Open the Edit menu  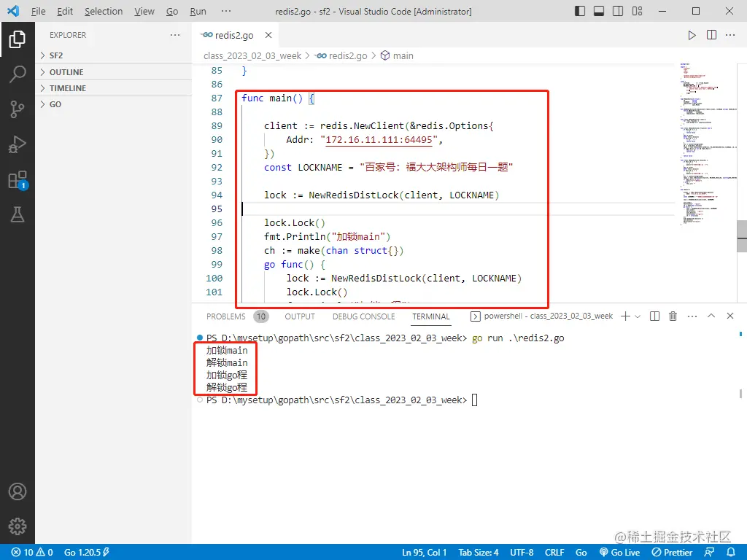tap(65, 12)
